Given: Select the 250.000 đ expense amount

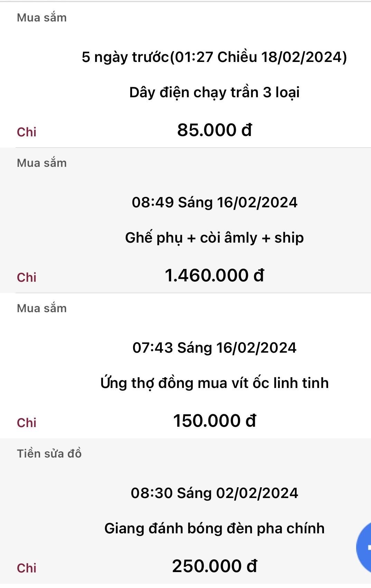Looking at the screenshot, I should [x=214, y=567].
